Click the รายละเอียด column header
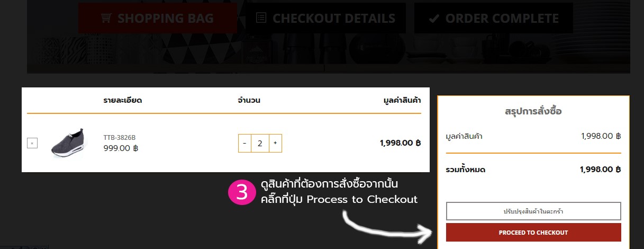The width and height of the screenshot is (644, 249). click(x=123, y=100)
